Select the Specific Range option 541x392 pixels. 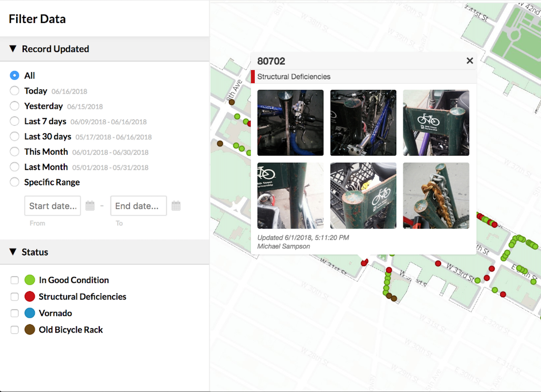coord(15,182)
